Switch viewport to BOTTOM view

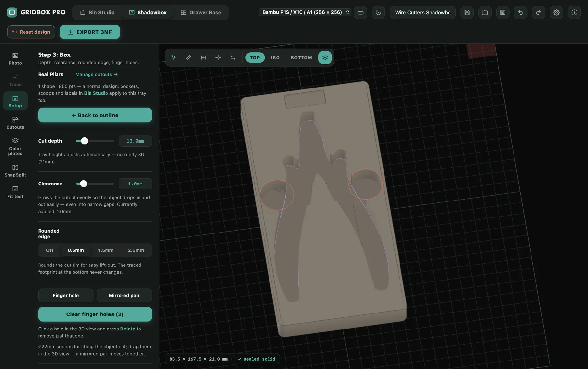click(301, 57)
